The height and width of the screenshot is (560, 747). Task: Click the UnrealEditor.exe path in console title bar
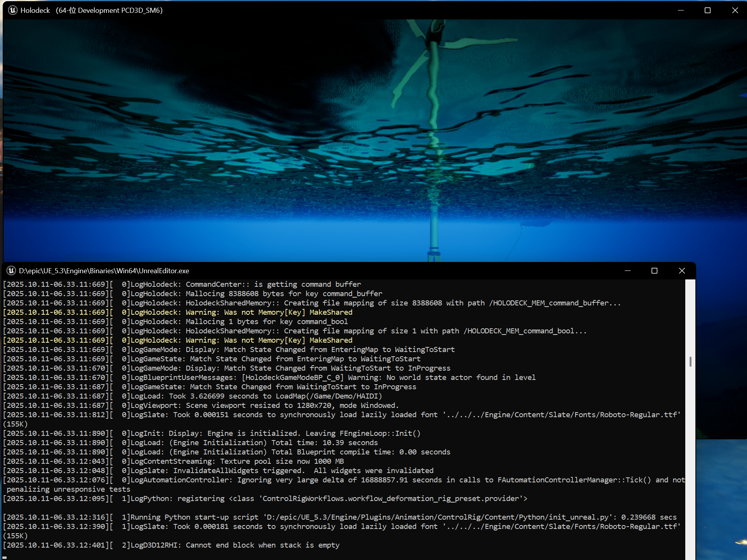104,270
